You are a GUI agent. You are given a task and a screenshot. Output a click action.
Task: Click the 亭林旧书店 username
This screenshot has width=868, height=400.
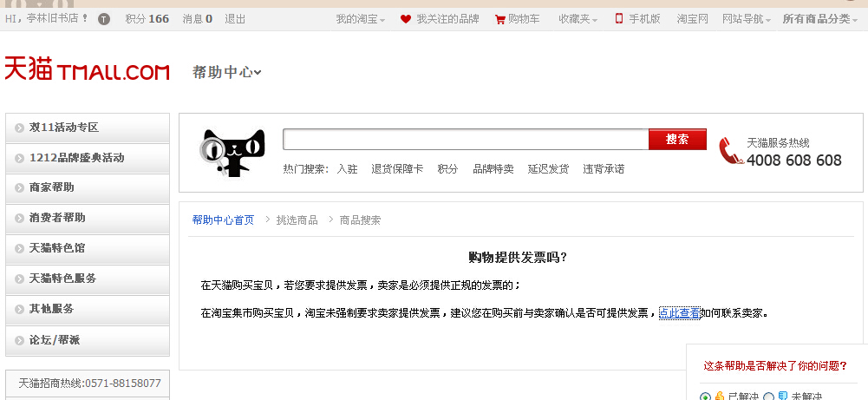[52, 19]
